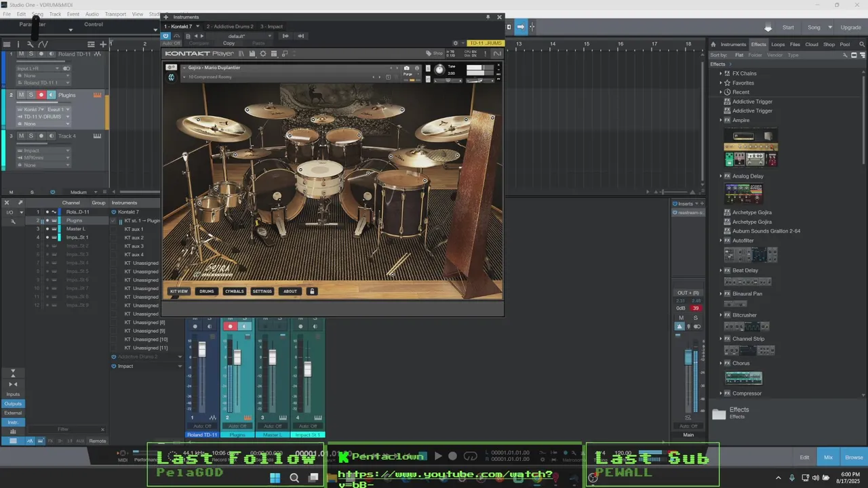Click the keyboard icon on Plugins track
Image resolution: width=868 pixels, height=488 pixels.
98,95
